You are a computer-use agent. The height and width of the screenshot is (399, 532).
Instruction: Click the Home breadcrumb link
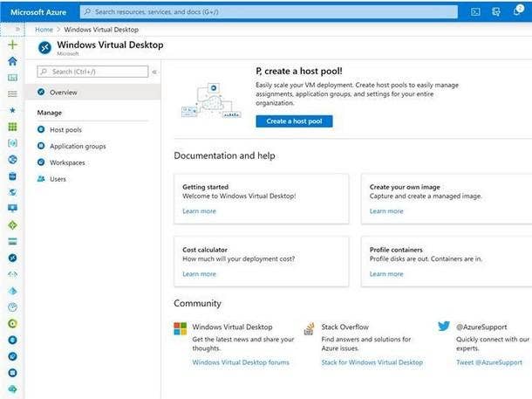44,29
